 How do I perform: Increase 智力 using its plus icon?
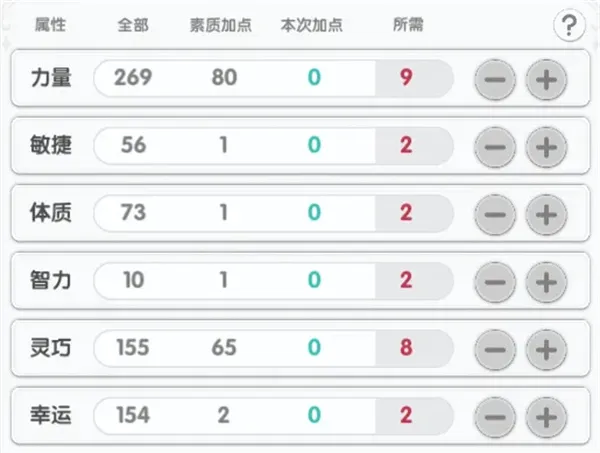[x=545, y=282]
